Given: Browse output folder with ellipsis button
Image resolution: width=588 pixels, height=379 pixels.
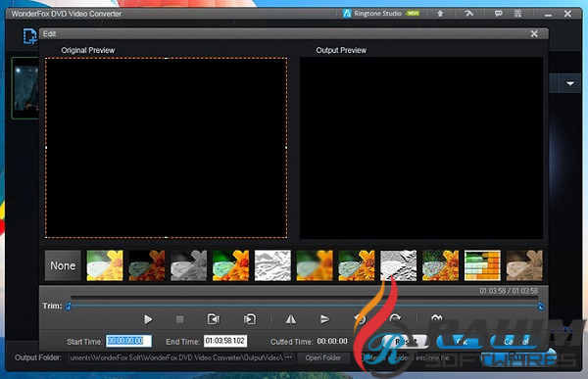Looking at the screenshot, I should (x=288, y=357).
